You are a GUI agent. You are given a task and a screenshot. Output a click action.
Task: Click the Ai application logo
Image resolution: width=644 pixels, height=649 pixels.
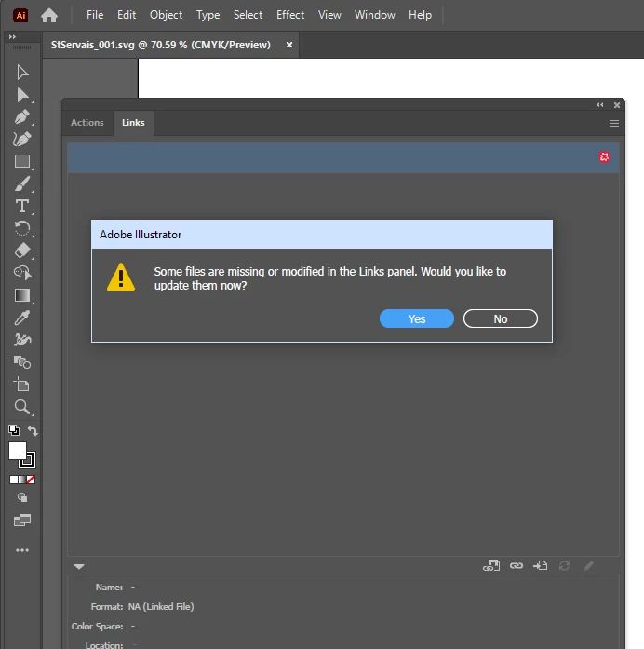pyautogui.click(x=20, y=15)
